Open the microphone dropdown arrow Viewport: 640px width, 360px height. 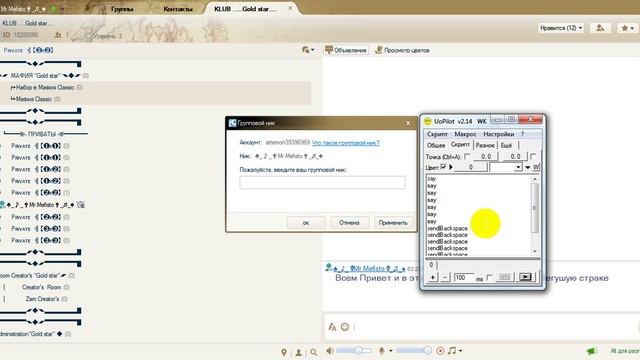[391, 351]
